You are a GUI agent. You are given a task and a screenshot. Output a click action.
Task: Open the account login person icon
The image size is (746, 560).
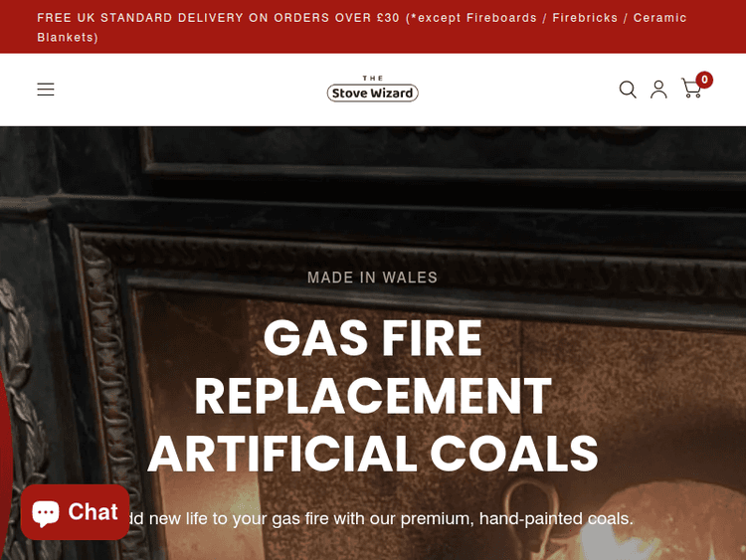658,90
